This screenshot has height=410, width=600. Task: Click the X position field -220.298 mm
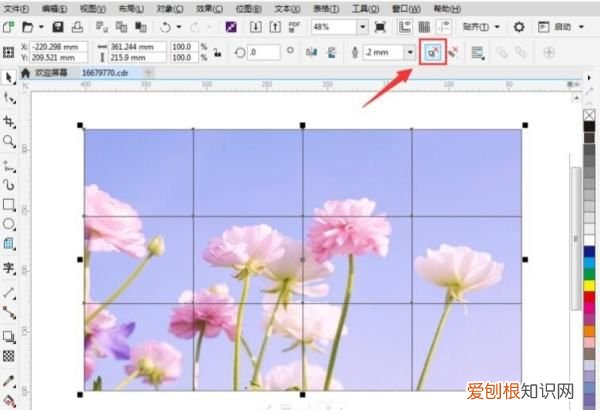pyautogui.click(x=59, y=47)
